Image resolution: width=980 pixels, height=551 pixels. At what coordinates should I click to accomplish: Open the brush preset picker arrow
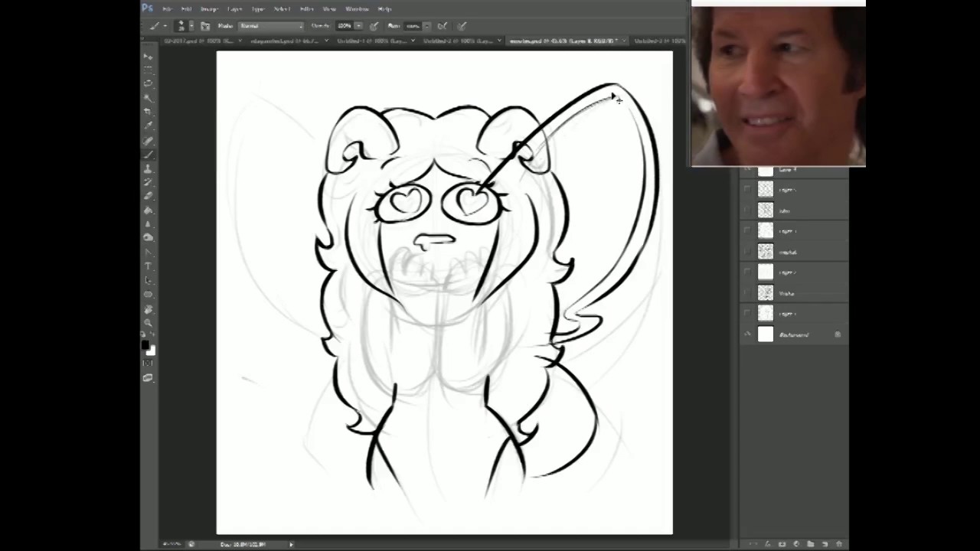pos(191,26)
